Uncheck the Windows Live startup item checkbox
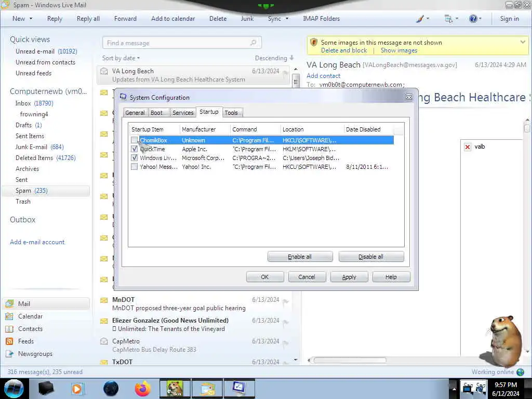Image resolution: width=532 pixels, height=399 pixels. pyautogui.click(x=135, y=158)
